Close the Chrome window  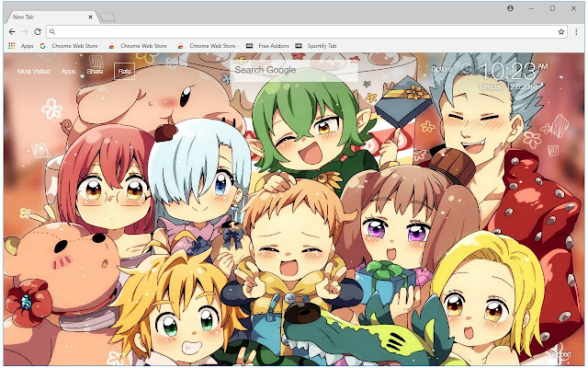pyautogui.click(x=573, y=8)
